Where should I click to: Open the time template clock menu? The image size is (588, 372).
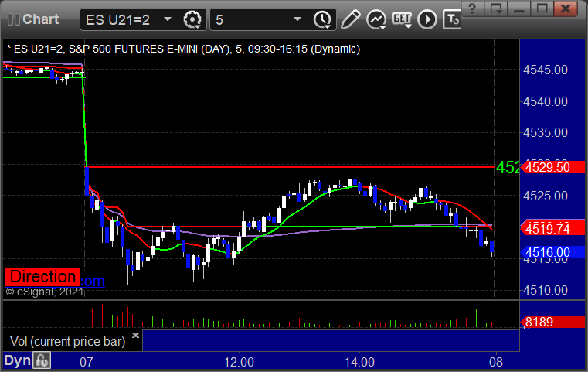coord(322,19)
